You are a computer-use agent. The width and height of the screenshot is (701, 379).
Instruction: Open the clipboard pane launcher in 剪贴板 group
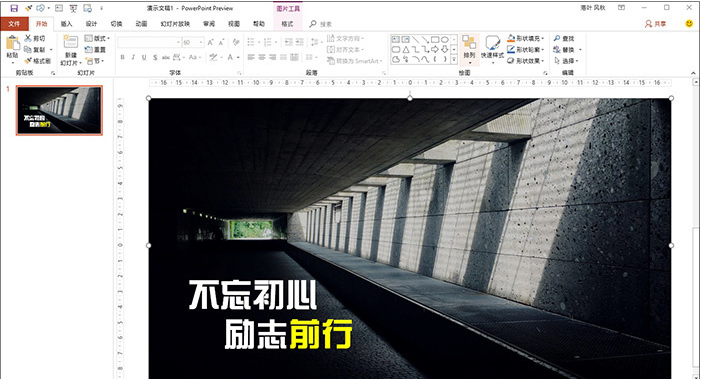52,73
